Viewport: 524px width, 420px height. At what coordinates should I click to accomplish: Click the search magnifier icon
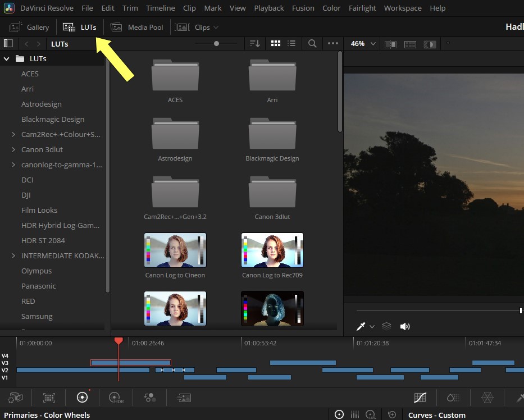(312, 43)
